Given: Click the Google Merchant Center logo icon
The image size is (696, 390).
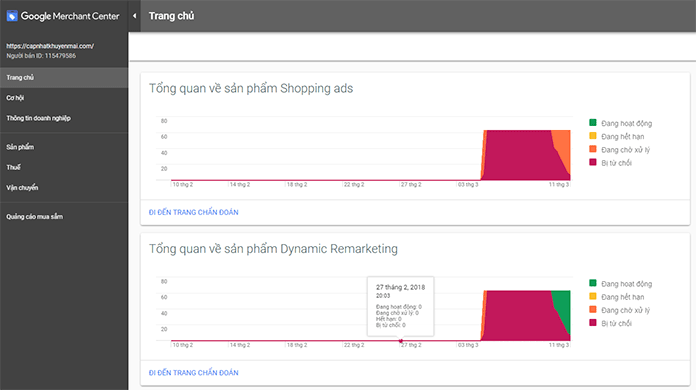Looking at the screenshot, I should point(12,16).
